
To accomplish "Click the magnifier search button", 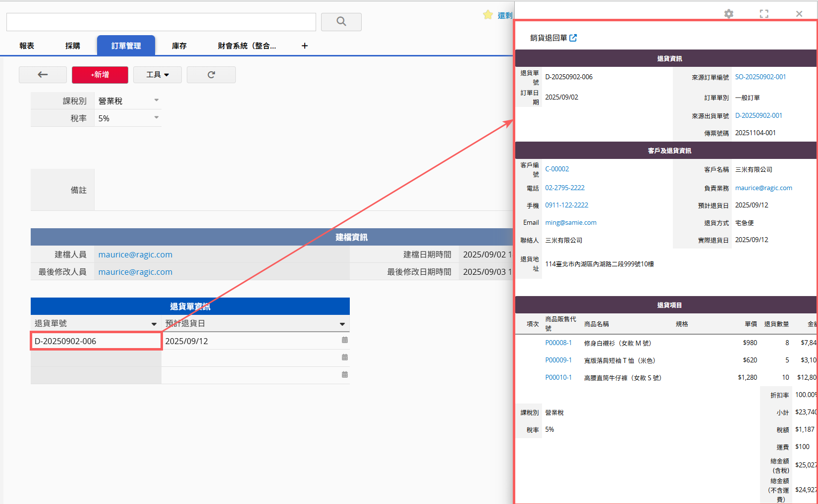I will (341, 22).
